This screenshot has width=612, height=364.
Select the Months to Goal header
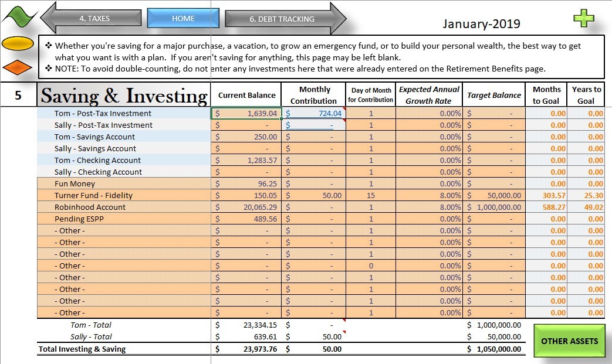(546, 95)
